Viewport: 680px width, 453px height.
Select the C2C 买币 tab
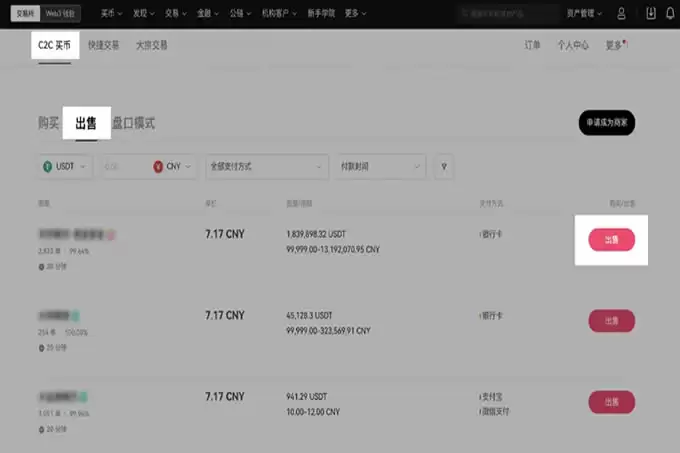[x=55, y=45]
